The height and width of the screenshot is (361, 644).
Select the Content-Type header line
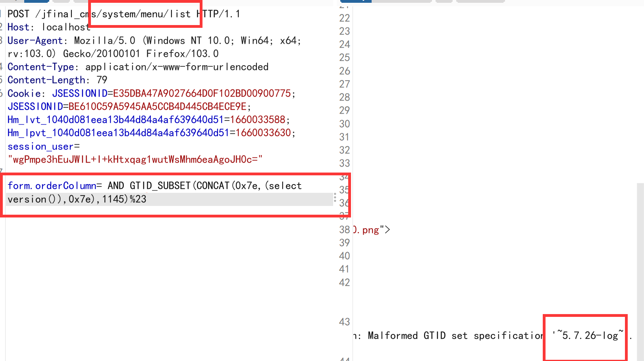[138, 67]
